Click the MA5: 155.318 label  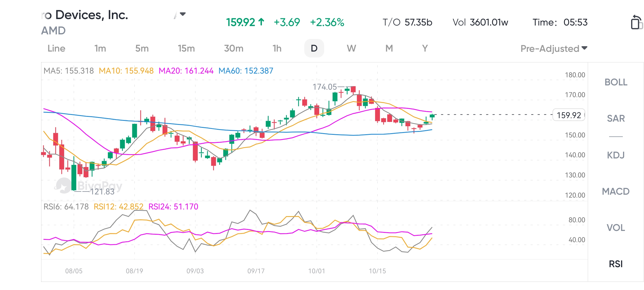pyautogui.click(x=69, y=71)
